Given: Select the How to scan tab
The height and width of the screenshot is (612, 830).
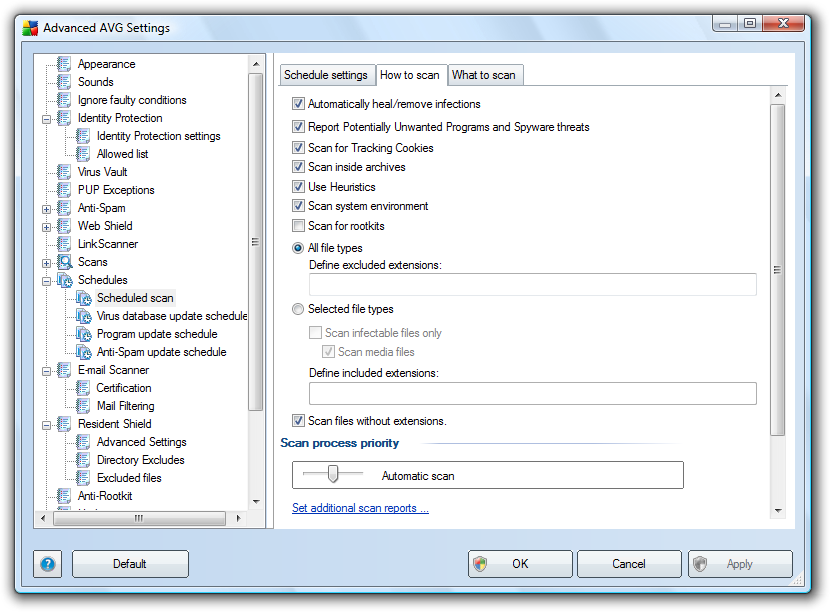Looking at the screenshot, I should click(410, 75).
